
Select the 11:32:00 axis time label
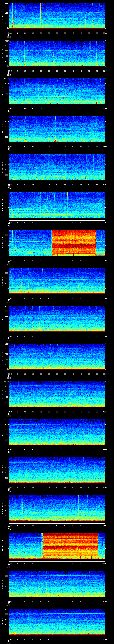[9, 147]
